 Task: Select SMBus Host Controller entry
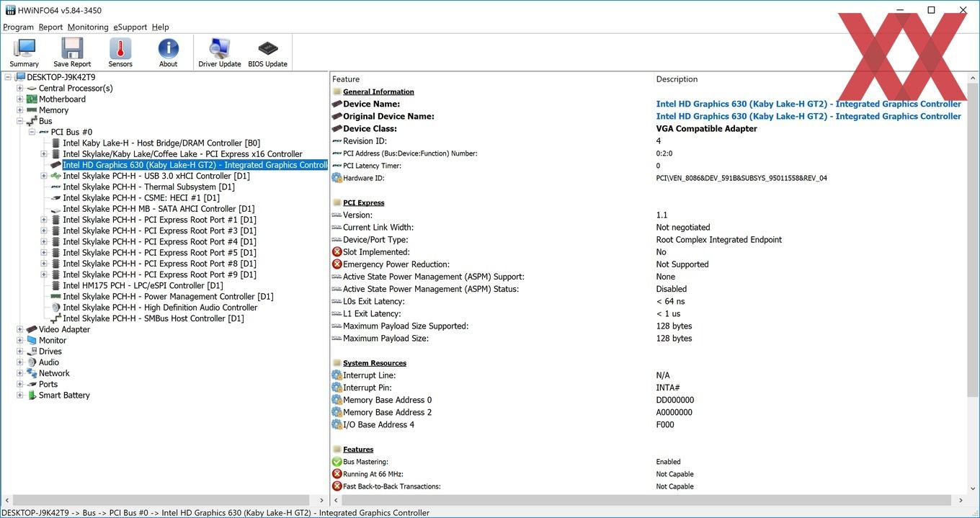[153, 318]
